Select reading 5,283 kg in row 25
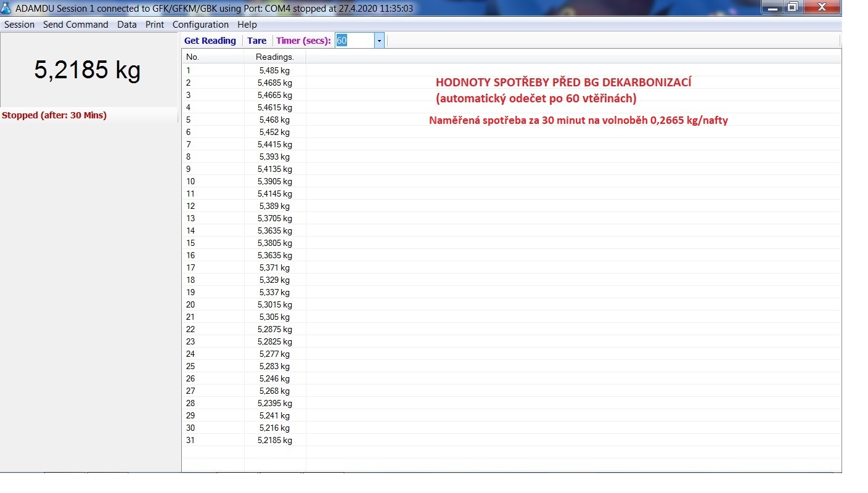The image size is (868, 493). (x=275, y=366)
